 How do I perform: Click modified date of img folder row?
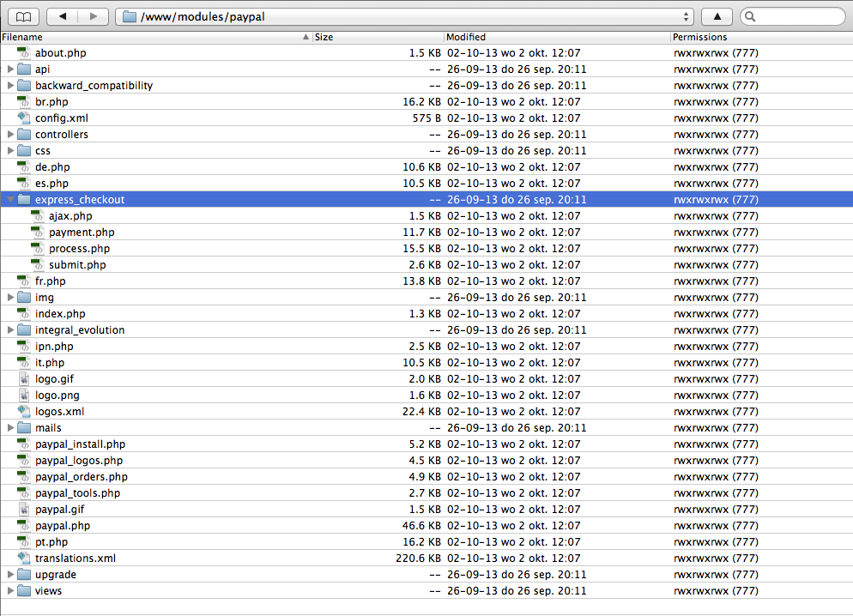[517, 298]
